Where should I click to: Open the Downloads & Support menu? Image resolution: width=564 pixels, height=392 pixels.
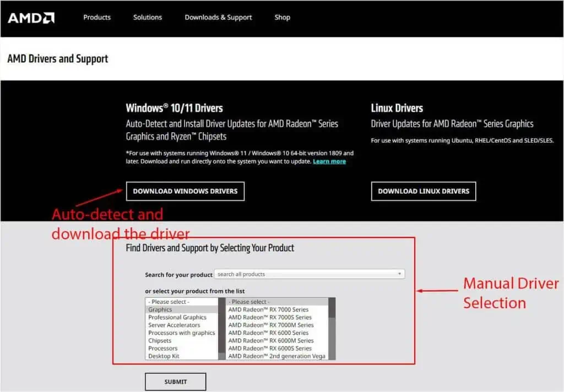[x=218, y=17]
